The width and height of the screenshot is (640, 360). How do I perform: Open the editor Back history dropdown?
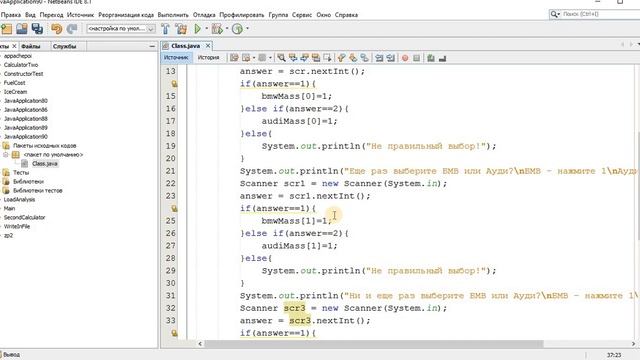tap(254, 58)
